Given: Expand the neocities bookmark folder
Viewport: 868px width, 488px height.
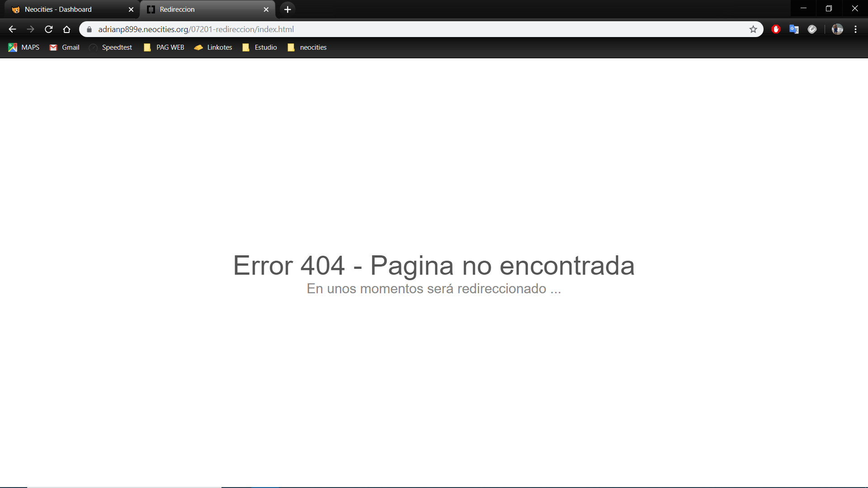Looking at the screenshot, I should (x=307, y=47).
